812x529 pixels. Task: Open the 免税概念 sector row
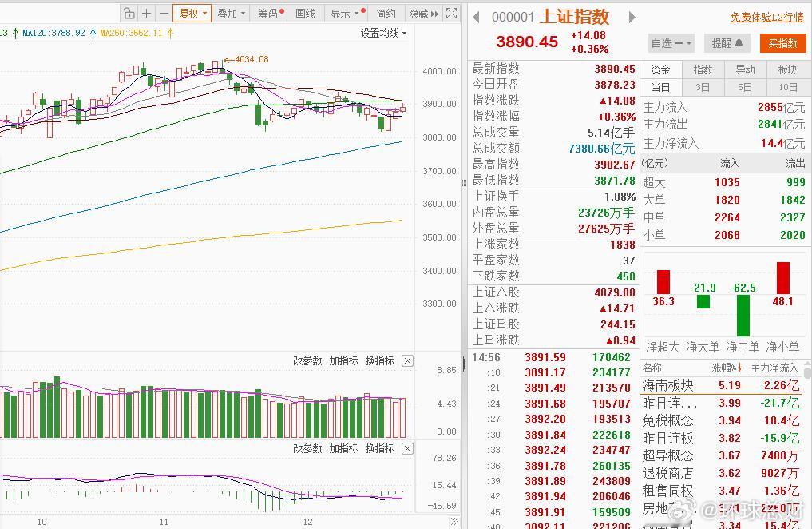[x=721, y=420]
